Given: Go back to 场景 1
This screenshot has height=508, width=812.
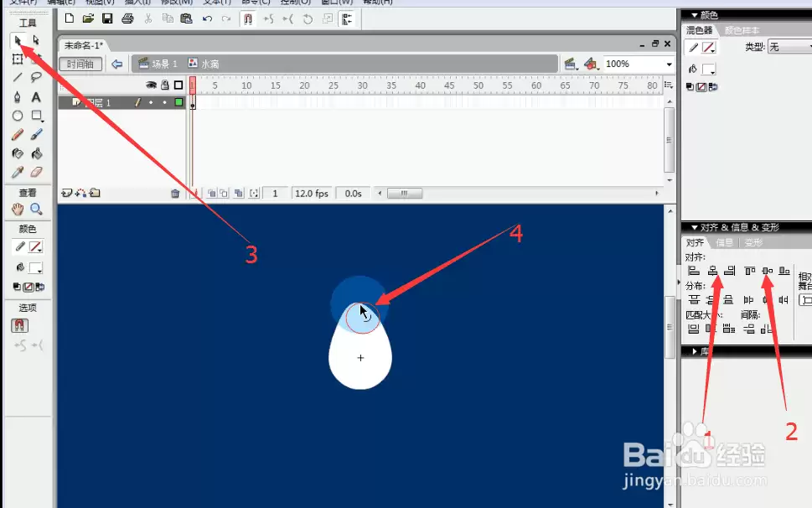Looking at the screenshot, I should [x=158, y=64].
